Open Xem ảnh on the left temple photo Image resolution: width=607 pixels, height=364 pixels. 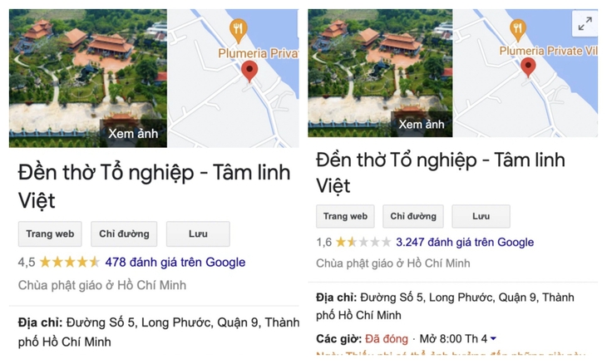133,134
